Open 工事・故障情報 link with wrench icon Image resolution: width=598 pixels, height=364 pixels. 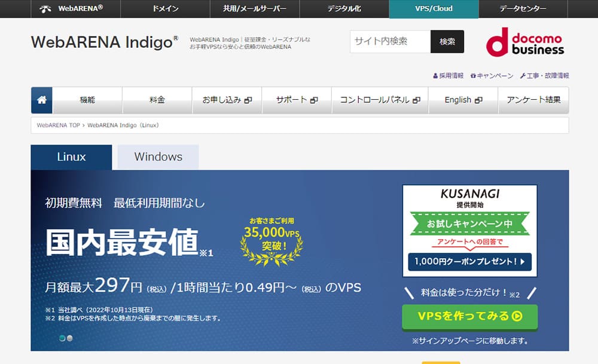[544, 76]
